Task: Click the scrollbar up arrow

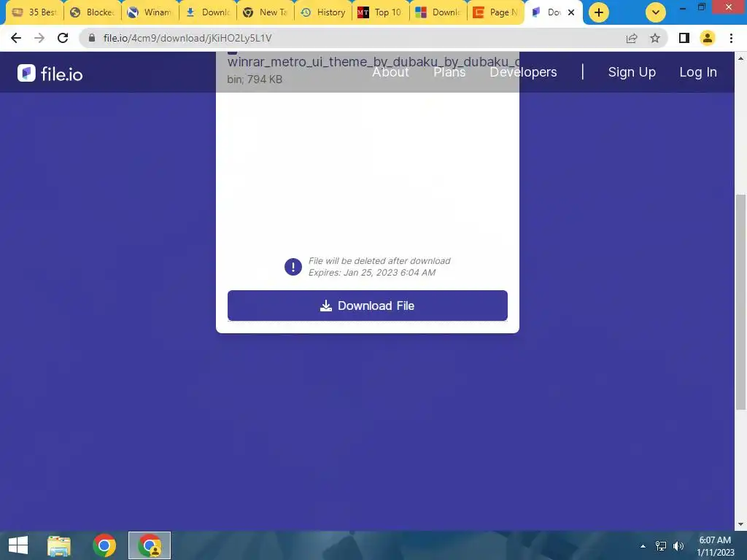Action: coord(740,58)
